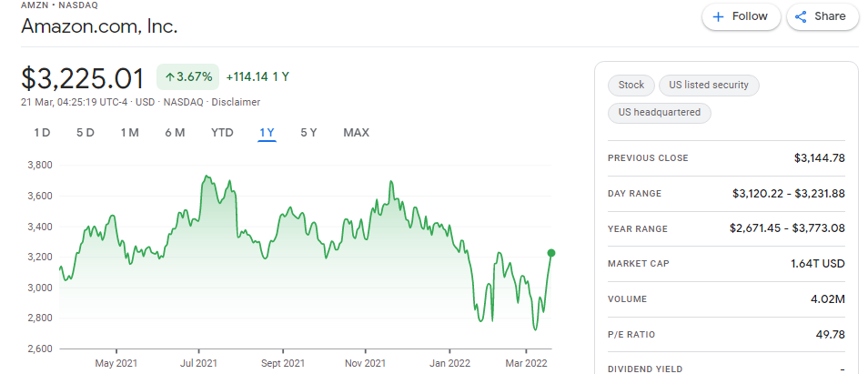Click the VOLUME label
The height and width of the screenshot is (374, 868).
pos(627,299)
